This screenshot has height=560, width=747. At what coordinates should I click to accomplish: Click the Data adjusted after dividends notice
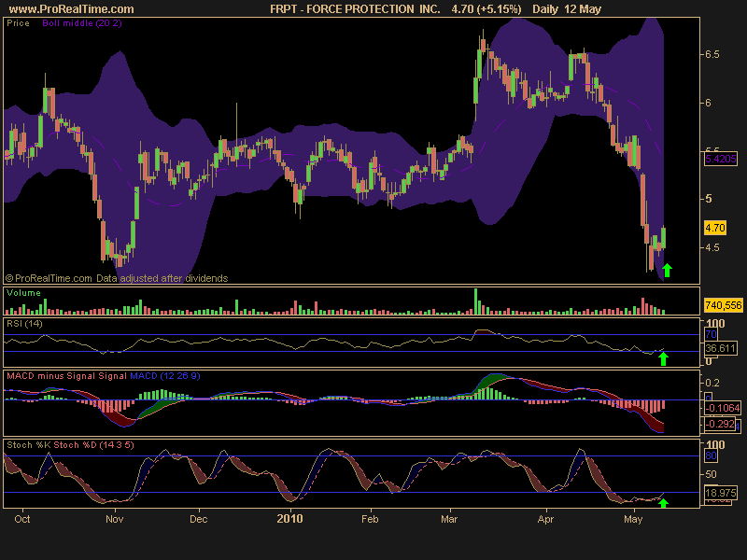tap(162, 278)
